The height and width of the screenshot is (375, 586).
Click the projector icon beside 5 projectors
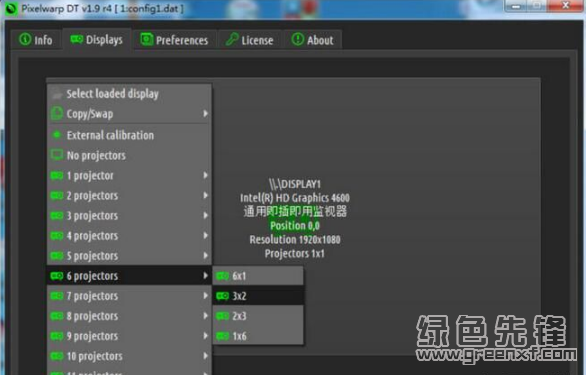pyautogui.click(x=57, y=256)
